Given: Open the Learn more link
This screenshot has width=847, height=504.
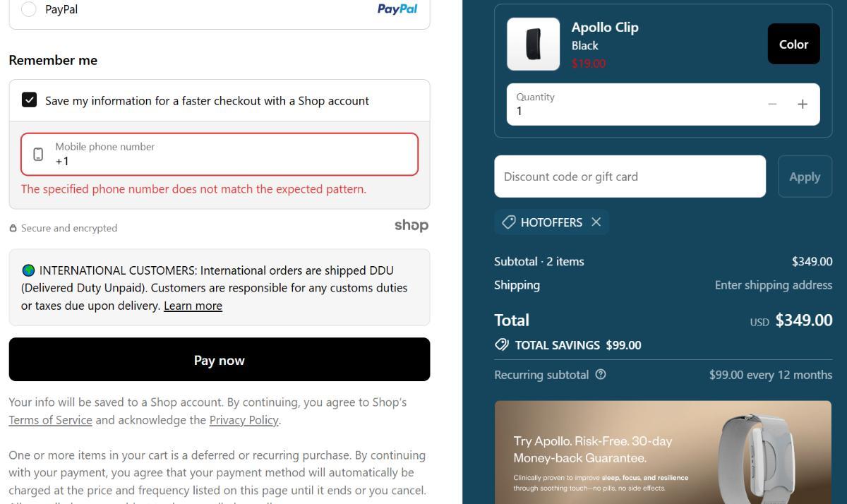Looking at the screenshot, I should tap(193, 306).
